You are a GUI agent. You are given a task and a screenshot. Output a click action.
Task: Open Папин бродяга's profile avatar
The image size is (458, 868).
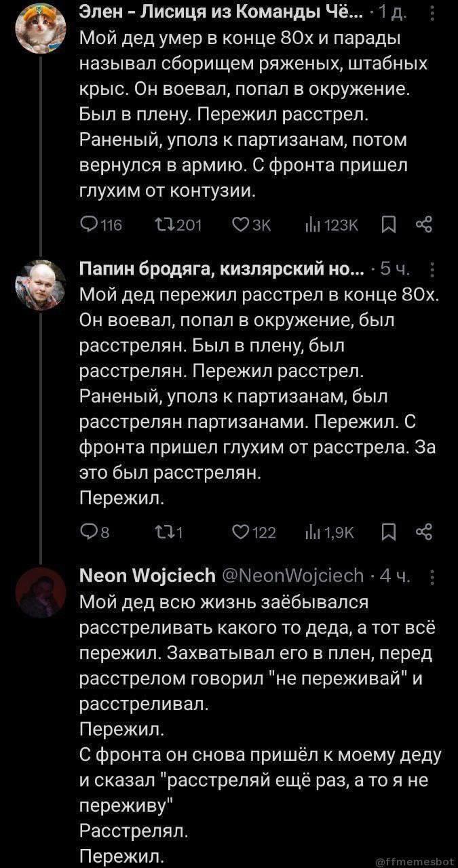(x=41, y=285)
